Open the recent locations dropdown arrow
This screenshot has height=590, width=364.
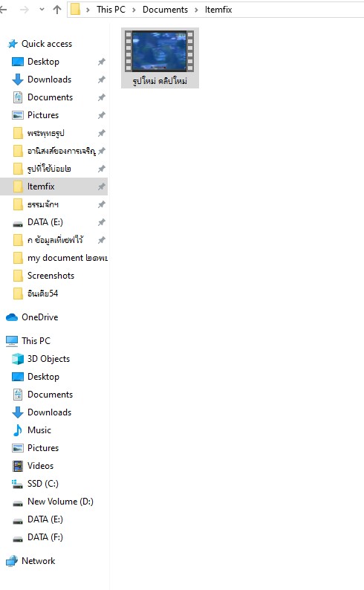click(x=42, y=10)
